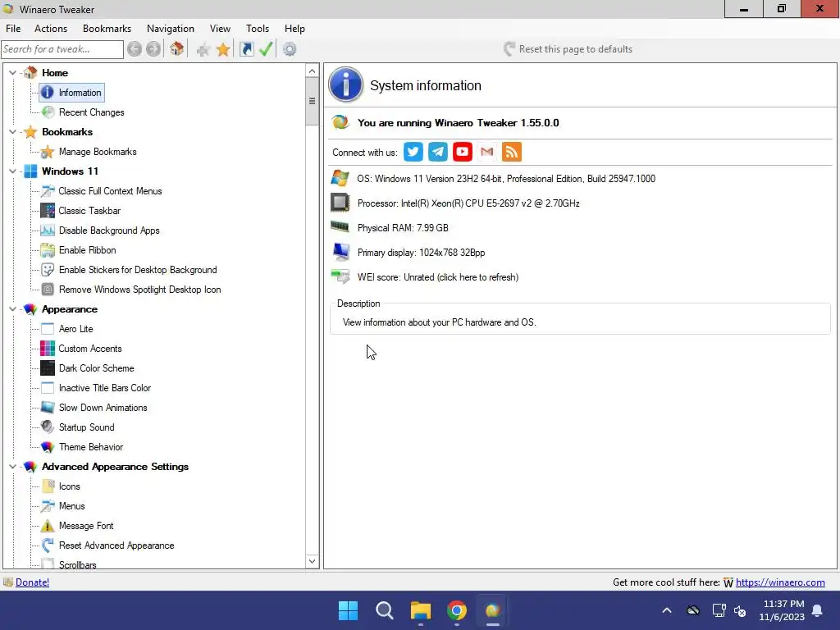The image size is (840, 630).
Task: Click the Forward navigation arrow in toolbar
Action: [153, 49]
